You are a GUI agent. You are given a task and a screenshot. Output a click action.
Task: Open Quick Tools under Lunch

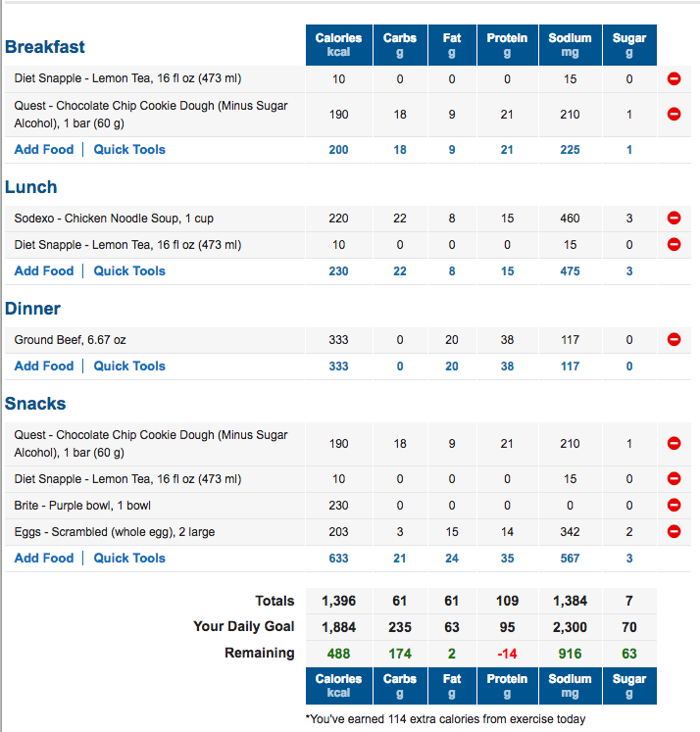click(129, 270)
